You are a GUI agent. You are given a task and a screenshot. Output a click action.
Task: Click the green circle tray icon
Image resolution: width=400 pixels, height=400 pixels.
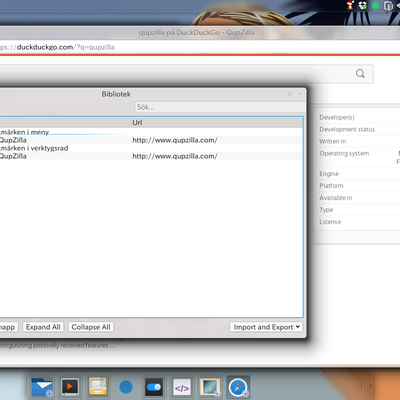click(376, 6)
